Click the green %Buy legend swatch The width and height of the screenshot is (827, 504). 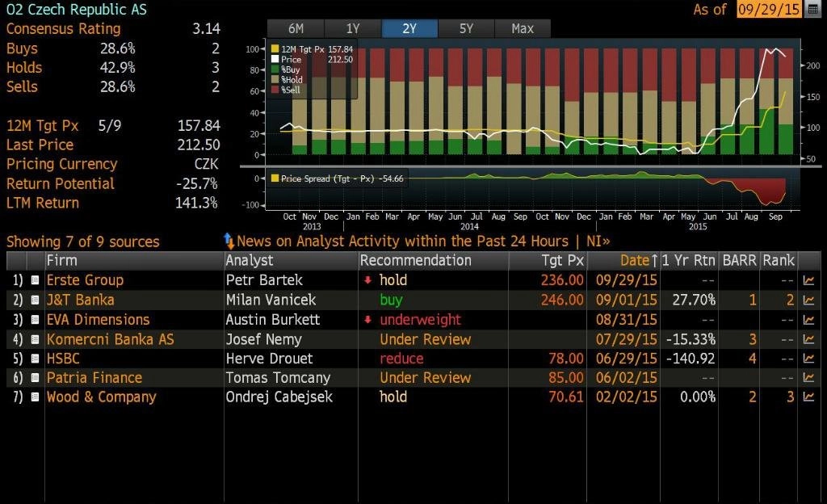click(x=275, y=69)
